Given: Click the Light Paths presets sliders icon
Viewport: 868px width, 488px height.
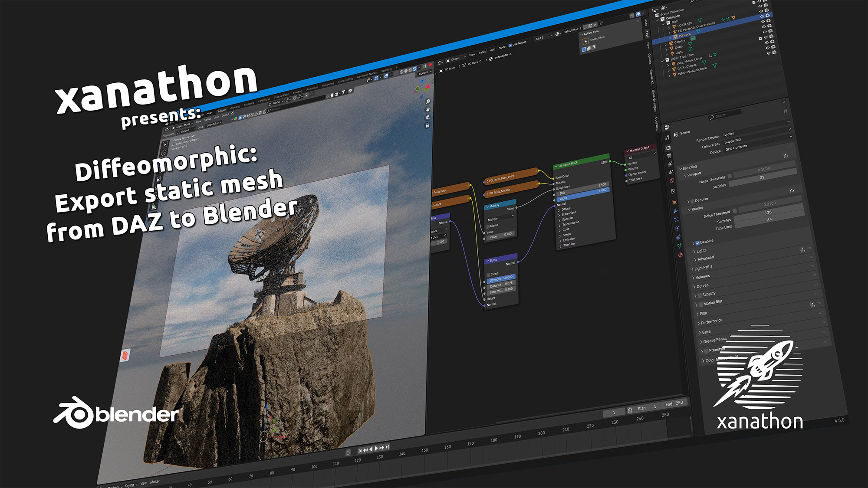Looking at the screenshot, I should 803,250.
